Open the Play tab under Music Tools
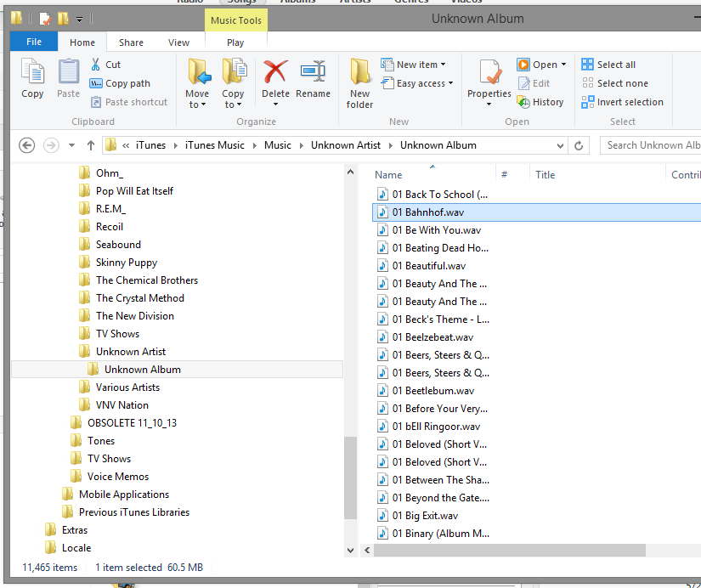 [235, 42]
